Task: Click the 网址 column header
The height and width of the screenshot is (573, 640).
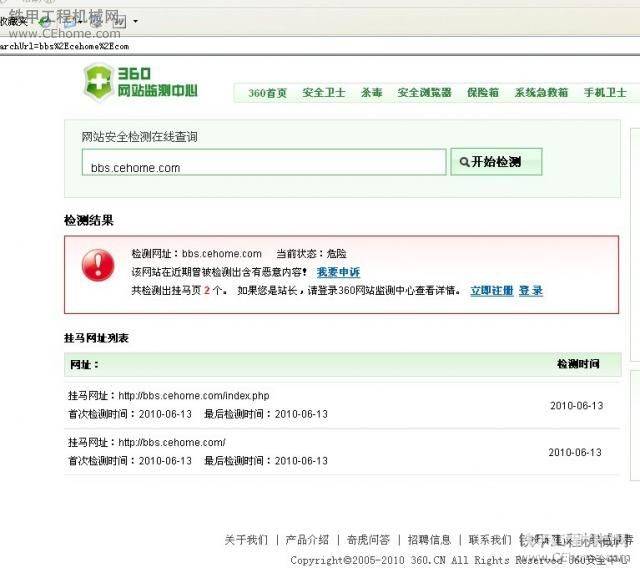Action: (84, 364)
